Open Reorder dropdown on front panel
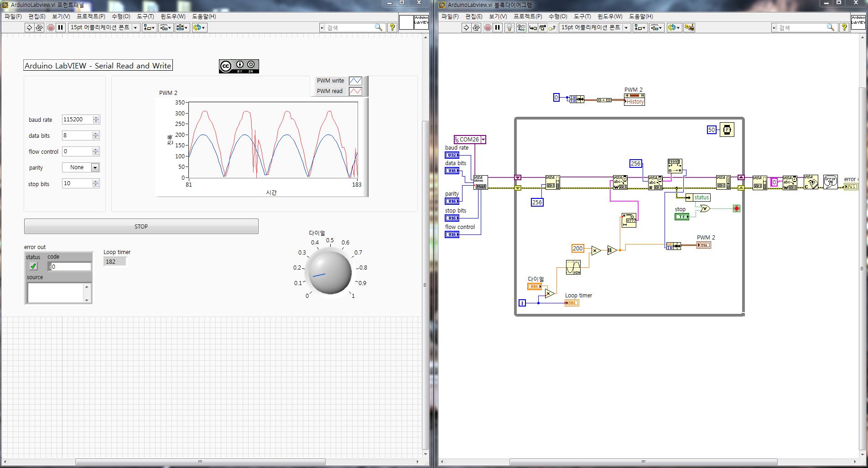Screen dimensions: 868x468 pos(199,27)
